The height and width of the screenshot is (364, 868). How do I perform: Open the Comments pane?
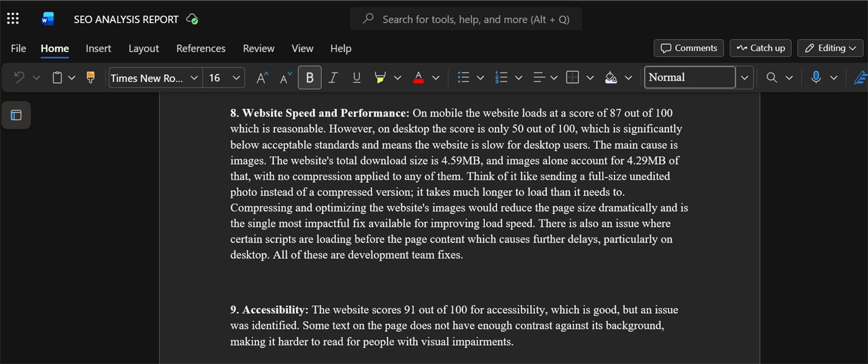tap(689, 48)
